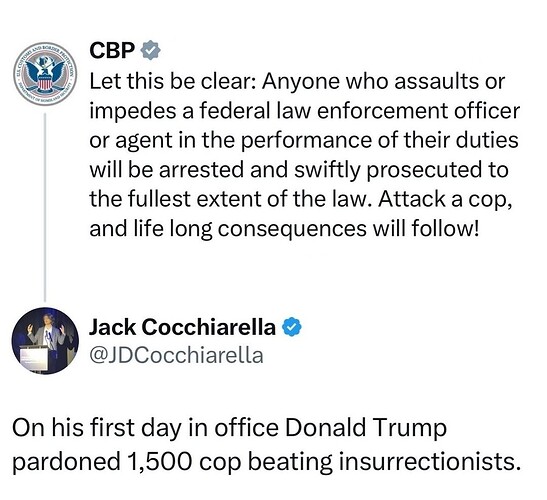
Task: Click the blue verified checkmark next to Jack Cocchiarella
Action: tap(292, 327)
